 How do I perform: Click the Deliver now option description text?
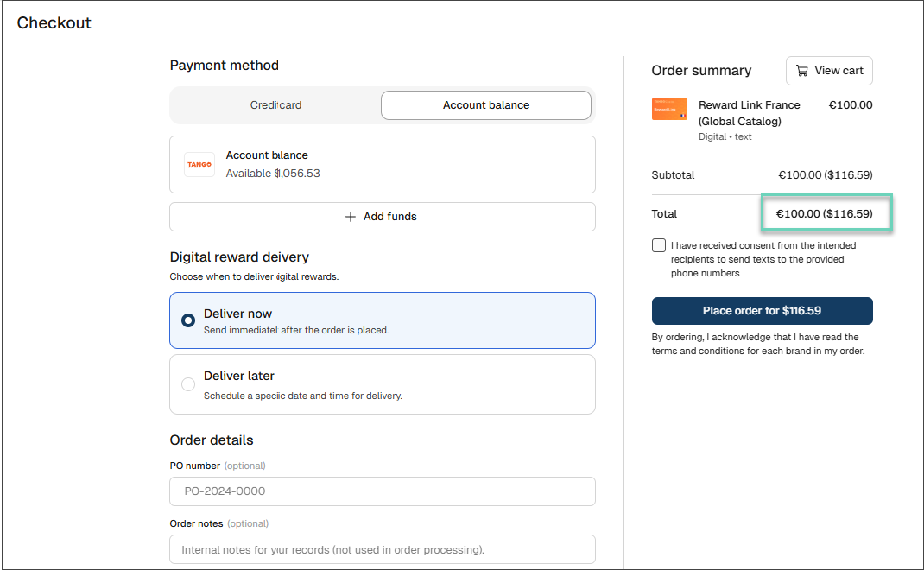(296, 330)
